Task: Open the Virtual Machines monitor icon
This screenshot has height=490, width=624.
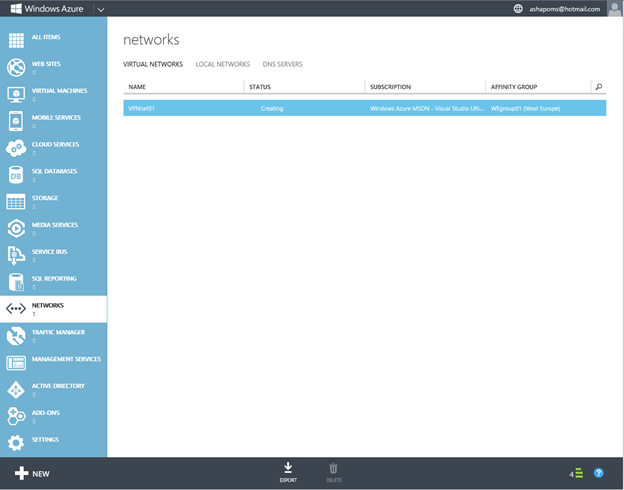Action: (16, 94)
